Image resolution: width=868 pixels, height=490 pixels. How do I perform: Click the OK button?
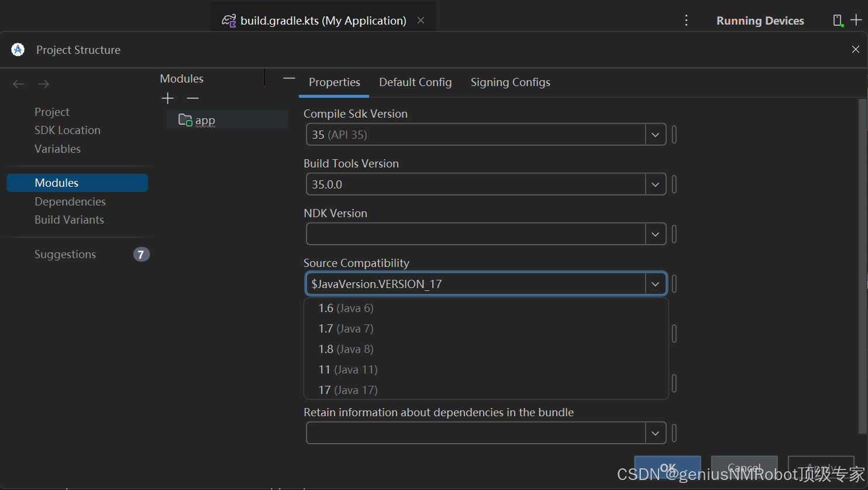pyautogui.click(x=667, y=468)
